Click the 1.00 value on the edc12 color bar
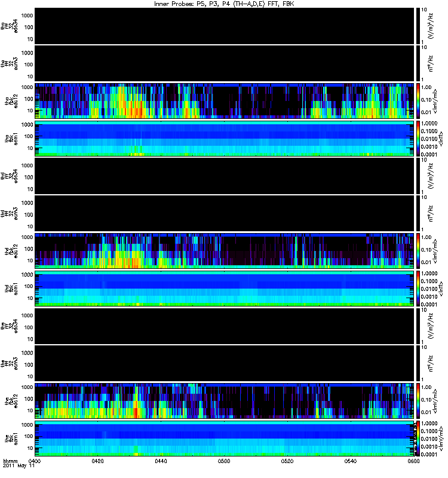Screen dimensions: 448x478 point(426,387)
